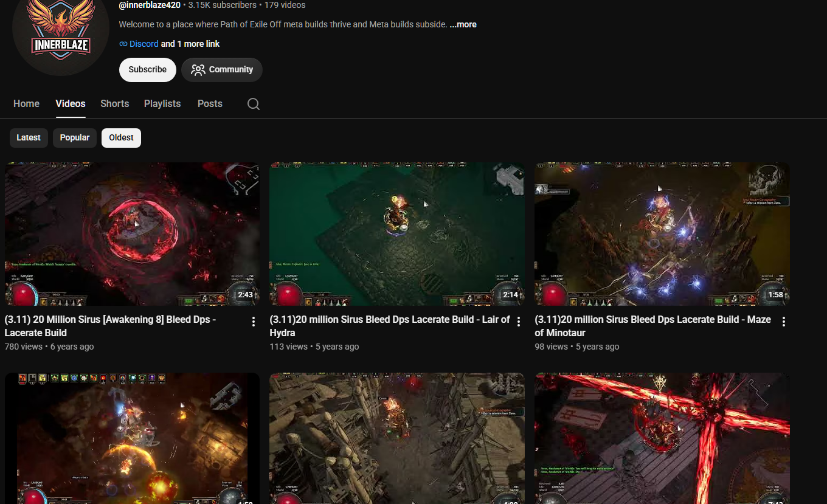827x504 pixels.
Task: Open the second-row left video thumbnail with orange orb
Action: click(x=132, y=438)
